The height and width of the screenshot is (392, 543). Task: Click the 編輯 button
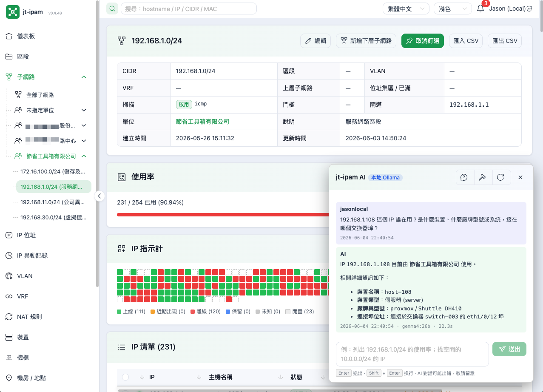[x=316, y=41]
